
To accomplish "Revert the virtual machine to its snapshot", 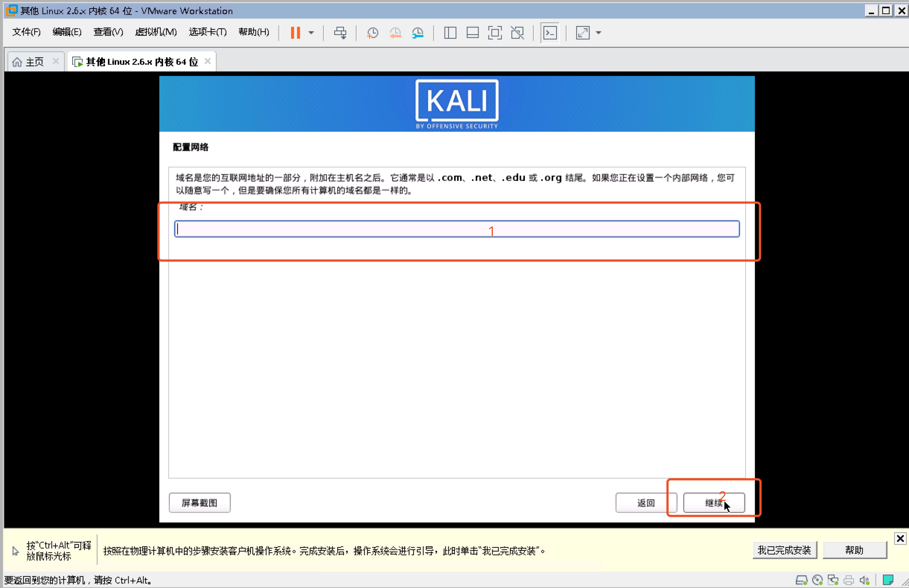I will click(395, 33).
